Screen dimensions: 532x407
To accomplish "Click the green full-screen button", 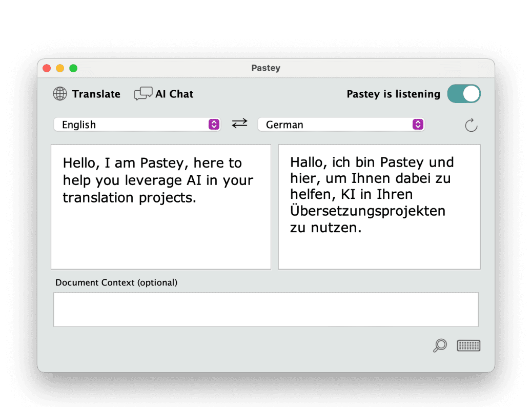I will click(73, 68).
